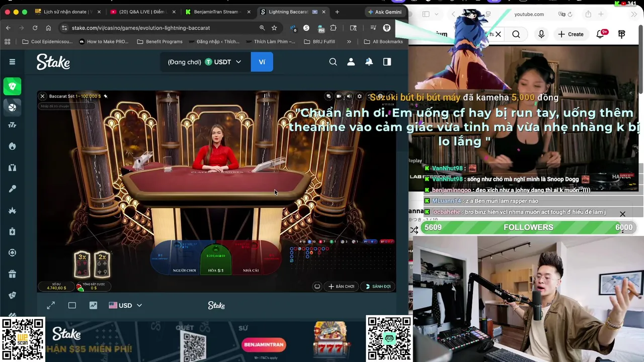Switch to Q&A LIVE YouTube tab
The image size is (644, 362).
[x=142, y=12]
